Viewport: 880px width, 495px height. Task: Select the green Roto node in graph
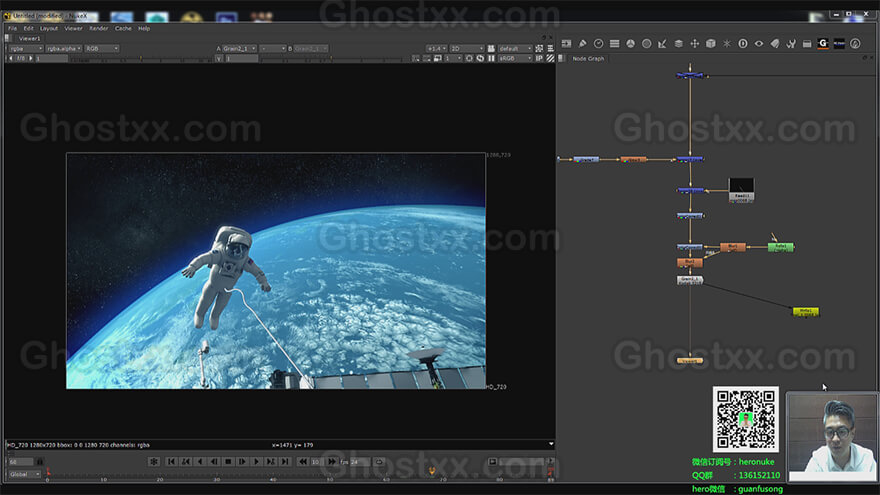click(x=781, y=247)
